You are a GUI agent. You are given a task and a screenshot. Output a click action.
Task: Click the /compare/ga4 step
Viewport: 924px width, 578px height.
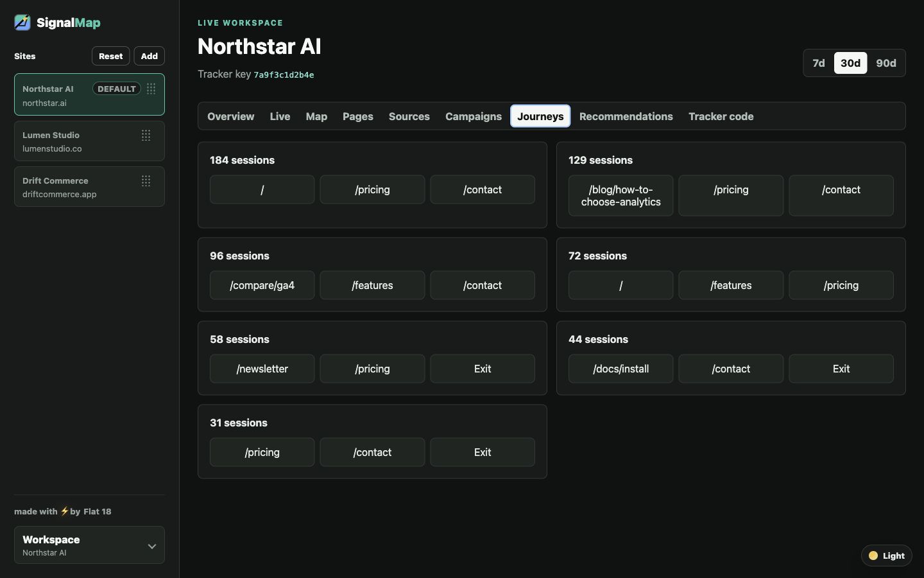262,285
